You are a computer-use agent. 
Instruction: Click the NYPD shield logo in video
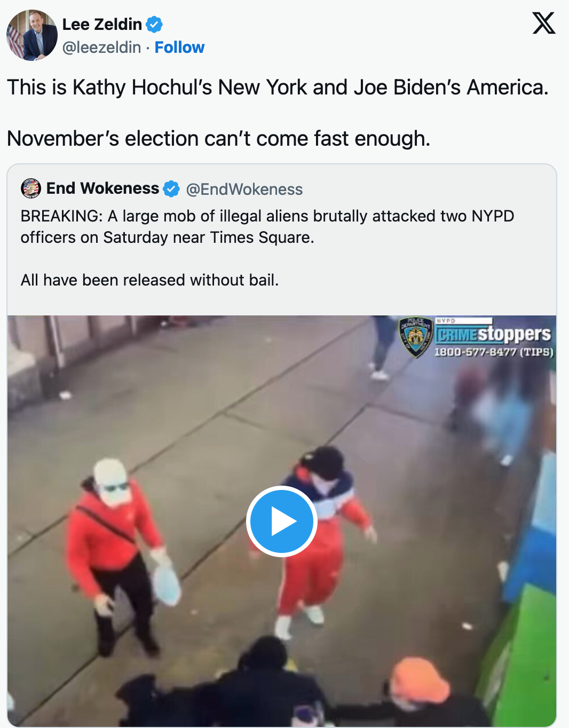(416, 337)
